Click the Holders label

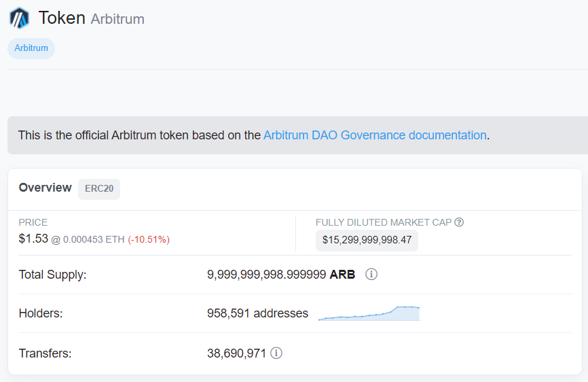pos(41,313)
